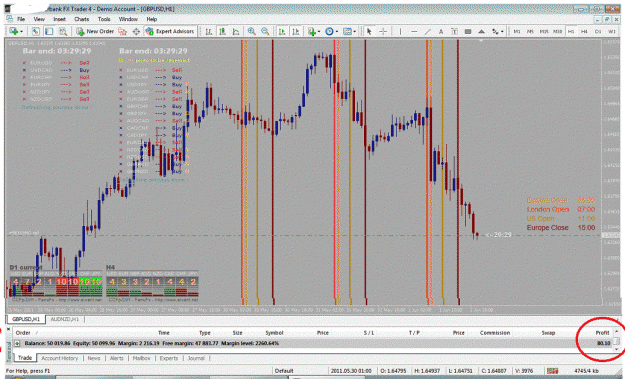
Task: Close the Terminal panel with its X
Action: [8, 330]
